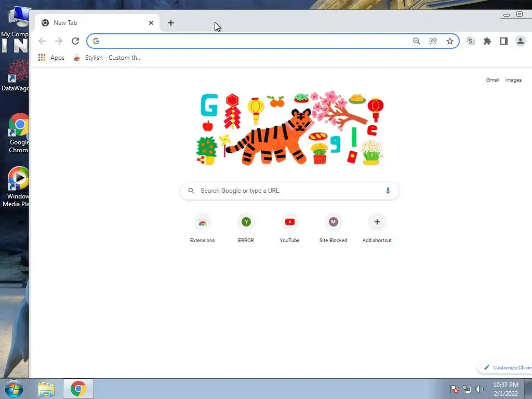Open the Stylish - Custom th... bookmark

[x=108, y=58]
